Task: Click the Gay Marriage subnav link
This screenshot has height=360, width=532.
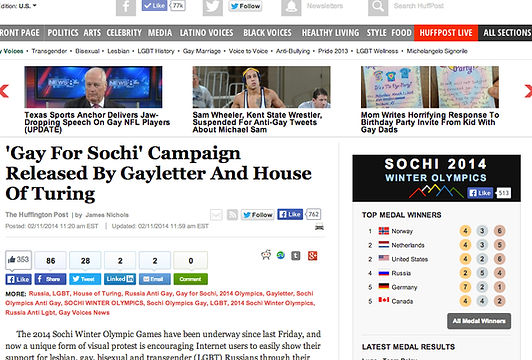Action: click(202, 51)
